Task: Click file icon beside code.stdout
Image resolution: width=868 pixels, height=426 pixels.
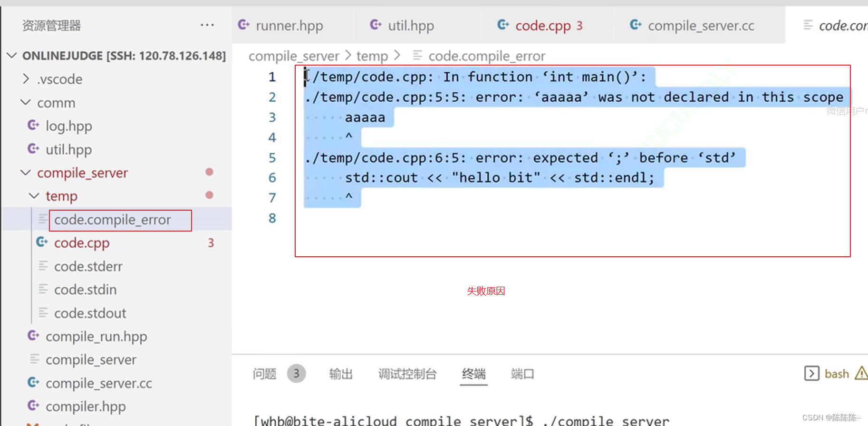Action: pyautogui.click(x=43, y=313)
